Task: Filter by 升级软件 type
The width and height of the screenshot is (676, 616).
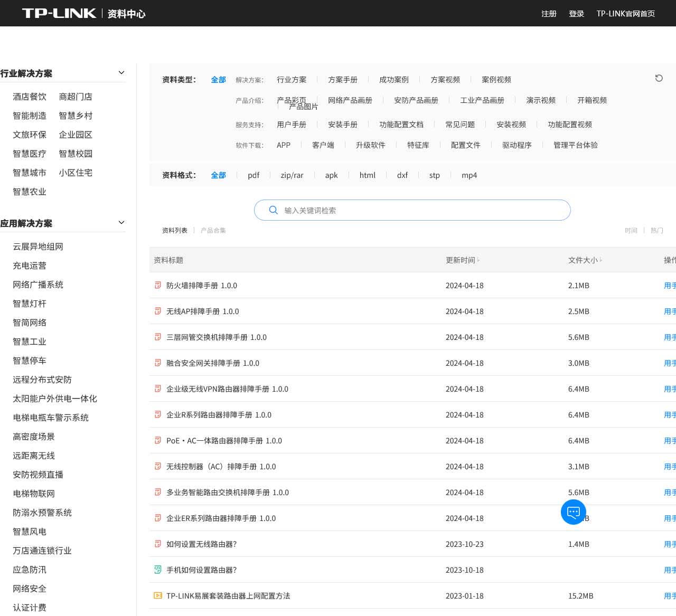Action: pos(371,145)
